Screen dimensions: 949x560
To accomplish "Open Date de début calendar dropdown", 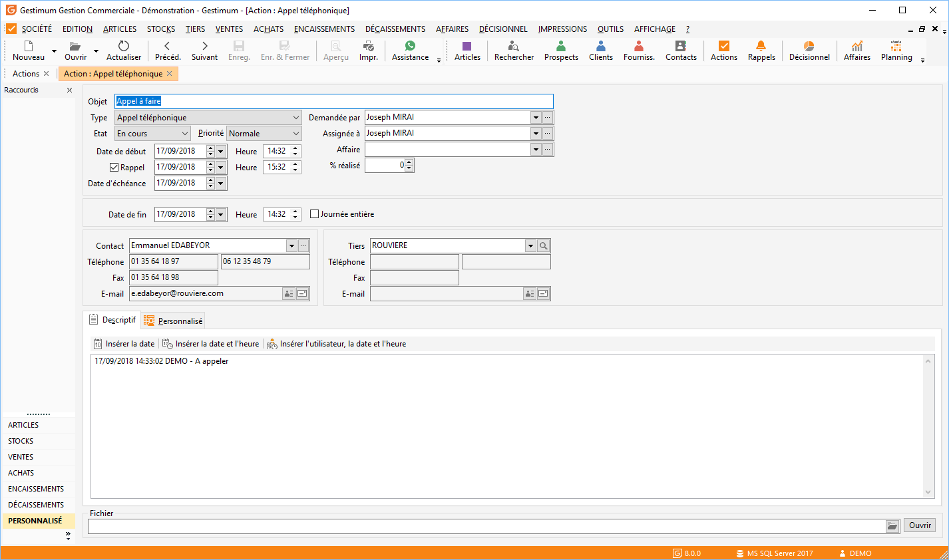I will 221,151.
